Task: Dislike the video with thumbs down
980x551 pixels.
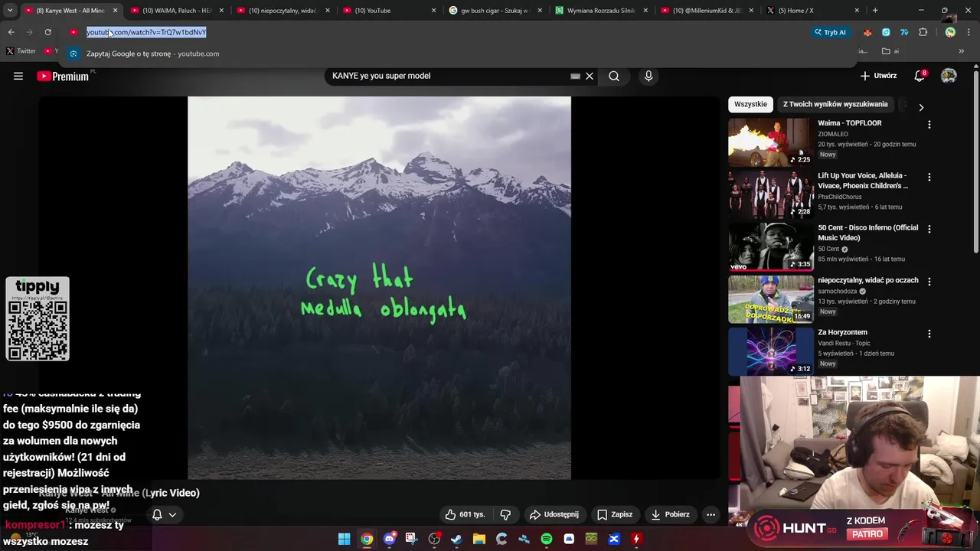Action: click(505, 514)
